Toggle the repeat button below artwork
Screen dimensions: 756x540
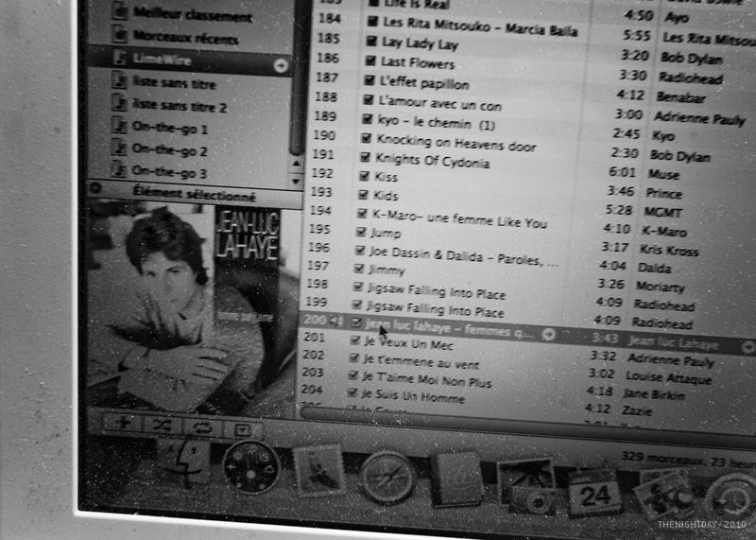[202, 427]
